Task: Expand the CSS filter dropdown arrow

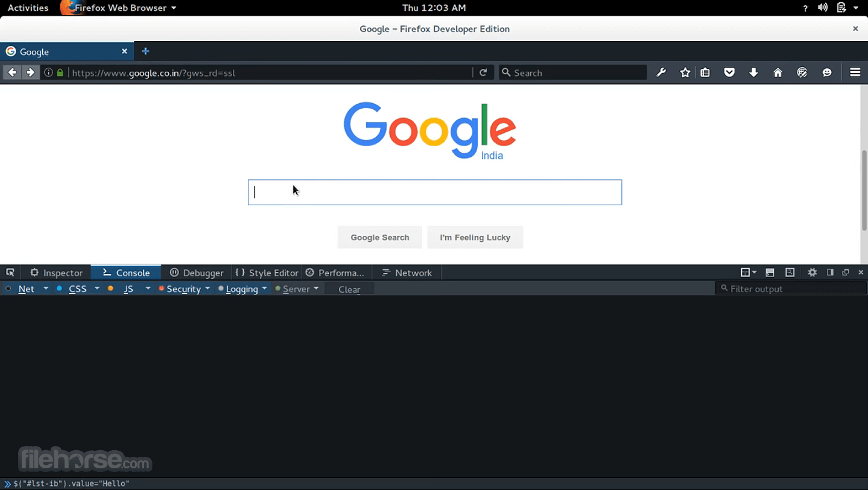Action: click(x=97, y=288)
